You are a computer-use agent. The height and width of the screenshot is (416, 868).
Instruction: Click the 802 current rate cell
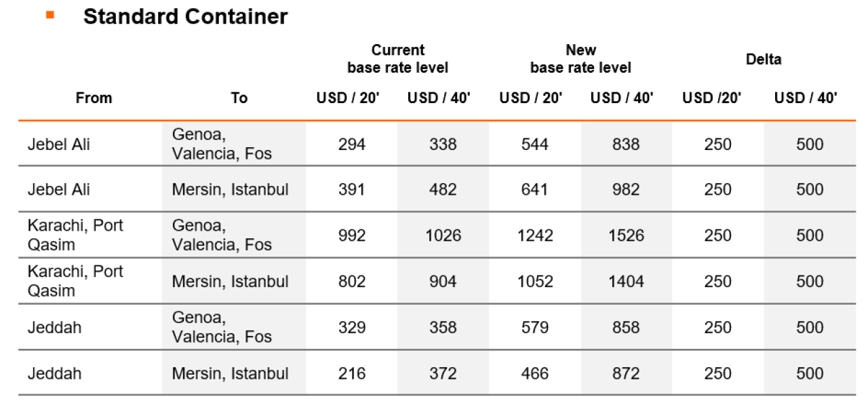click(351, 282)
